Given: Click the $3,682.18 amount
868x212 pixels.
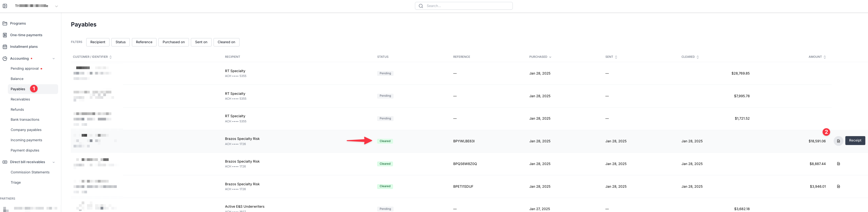Looking at the screenshot, I should [742, 209].
